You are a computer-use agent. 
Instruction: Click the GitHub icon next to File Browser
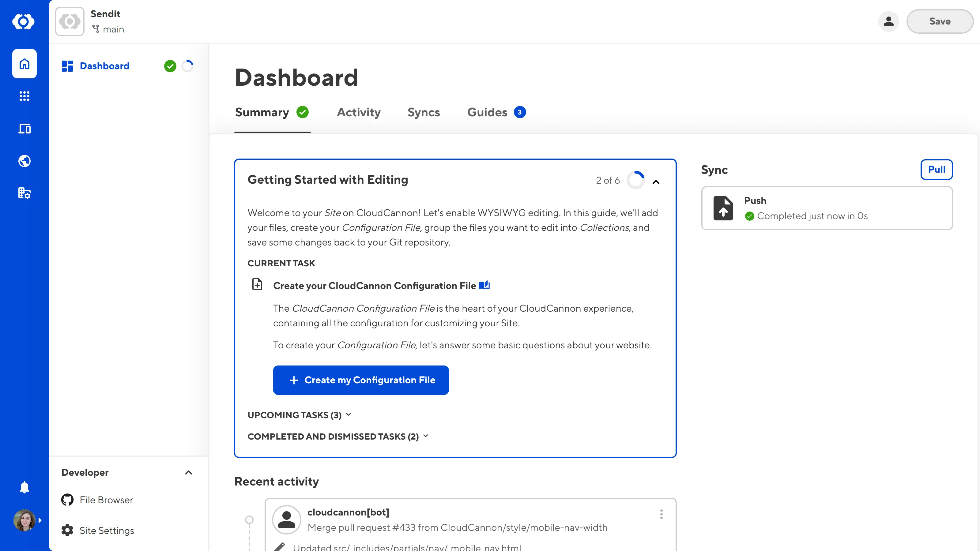click(x=67, y=500)
